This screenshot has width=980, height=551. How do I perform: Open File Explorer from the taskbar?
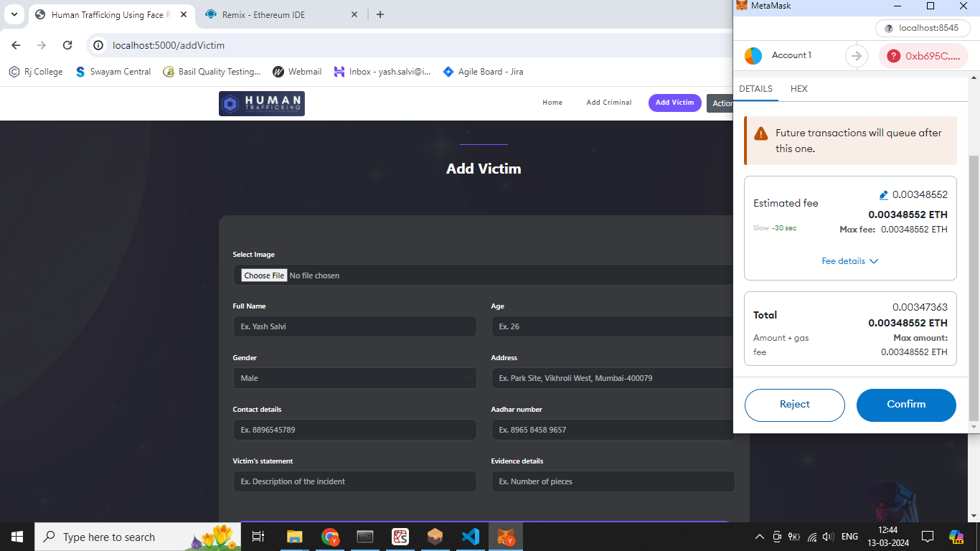pos(294,537)
